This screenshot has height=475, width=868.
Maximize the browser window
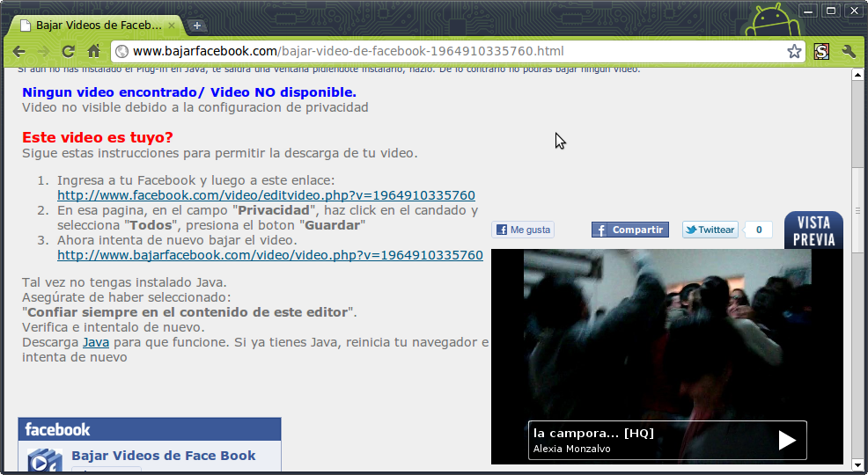(x=831, y=11)
